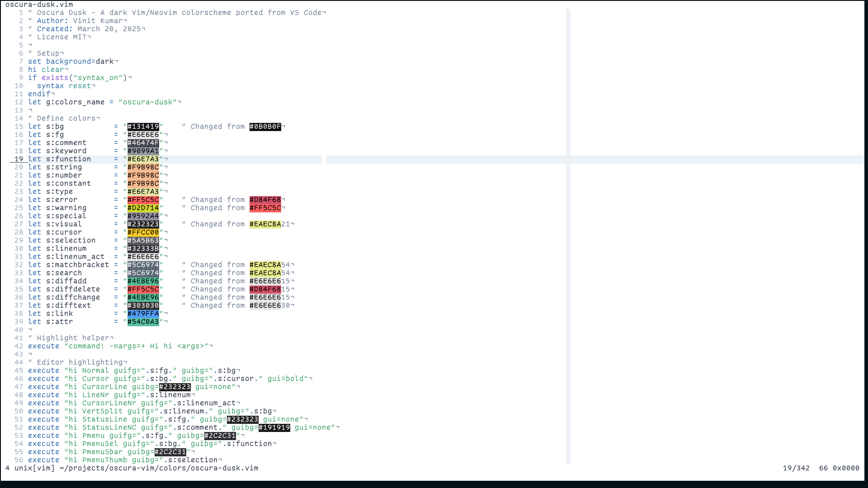Click the #9592A4 special color swatch
The width and height of the screenshot is (868, 488).
(x=143, y=216)
